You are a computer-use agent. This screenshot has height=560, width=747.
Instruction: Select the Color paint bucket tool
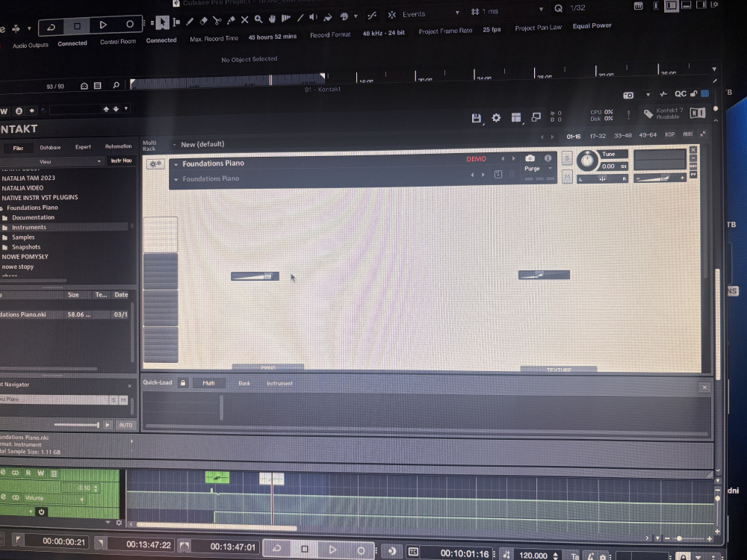click(x=328, y=18)
